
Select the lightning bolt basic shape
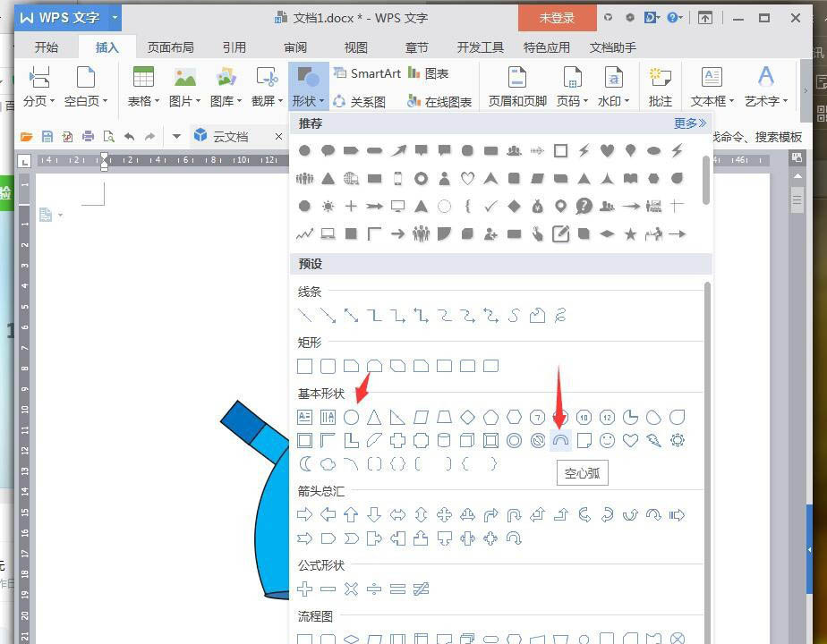653,441
